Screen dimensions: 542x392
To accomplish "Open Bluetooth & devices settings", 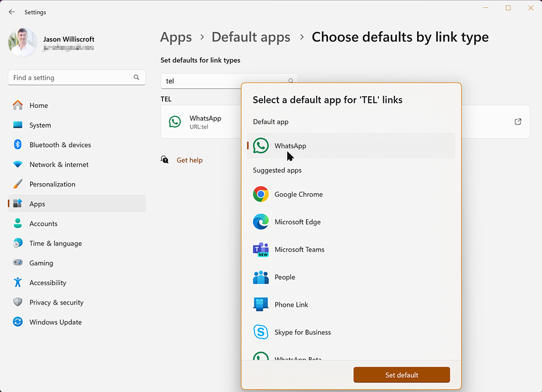I will click(77, 145).
